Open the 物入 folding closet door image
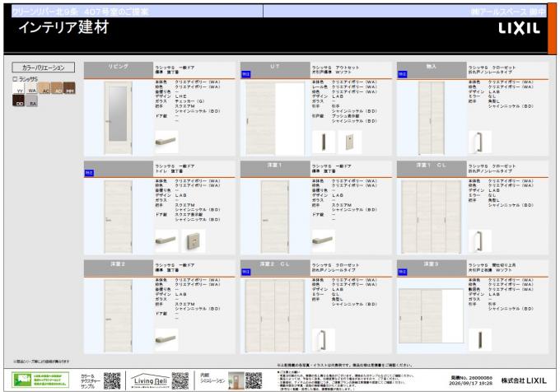The image size is (560, 392). pyautogui.click(x=432, y=118)
